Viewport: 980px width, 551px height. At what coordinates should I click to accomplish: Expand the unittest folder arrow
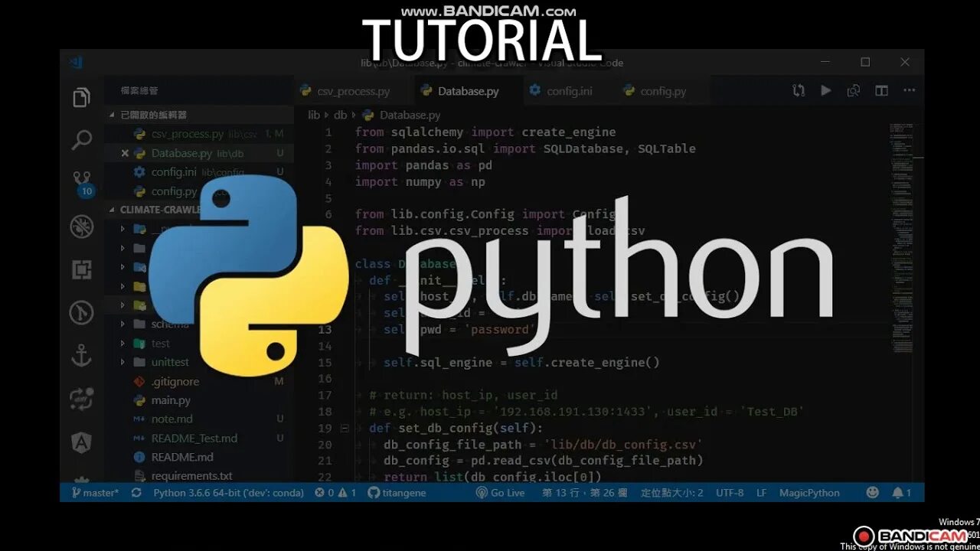click(x=122, y=362)
